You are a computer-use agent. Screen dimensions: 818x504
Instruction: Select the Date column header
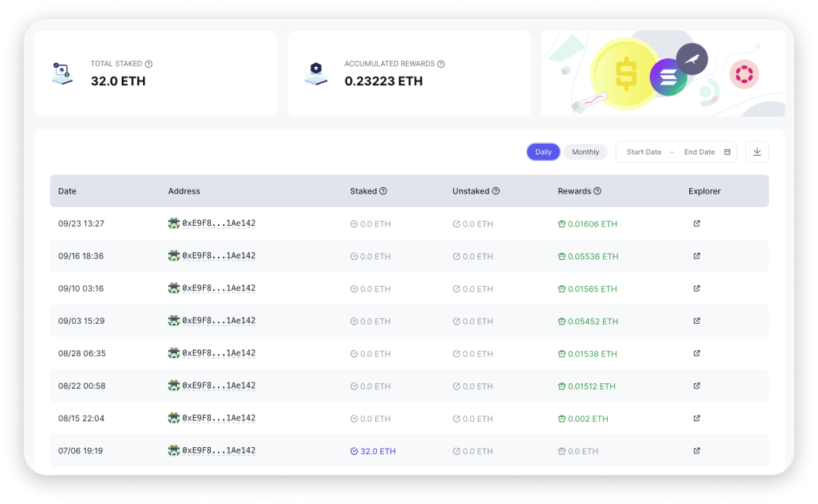(66, 191)
